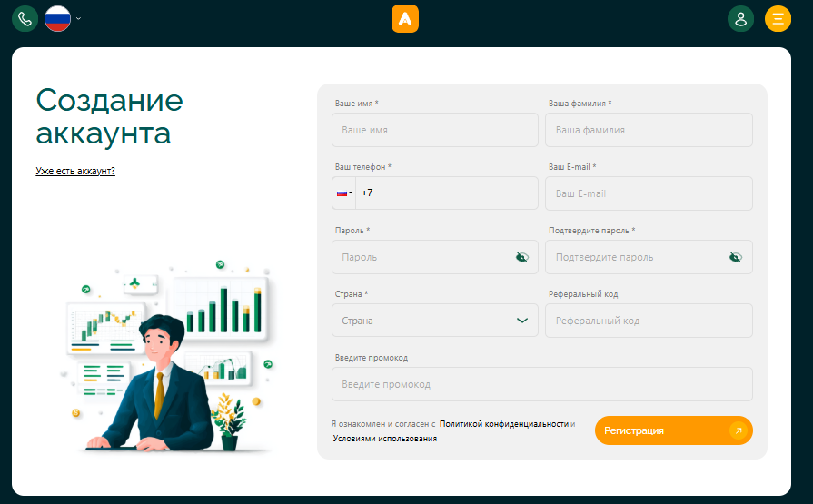Click the orange 'Регистрация' button
813x504 pixels.
tap(673, 430)
